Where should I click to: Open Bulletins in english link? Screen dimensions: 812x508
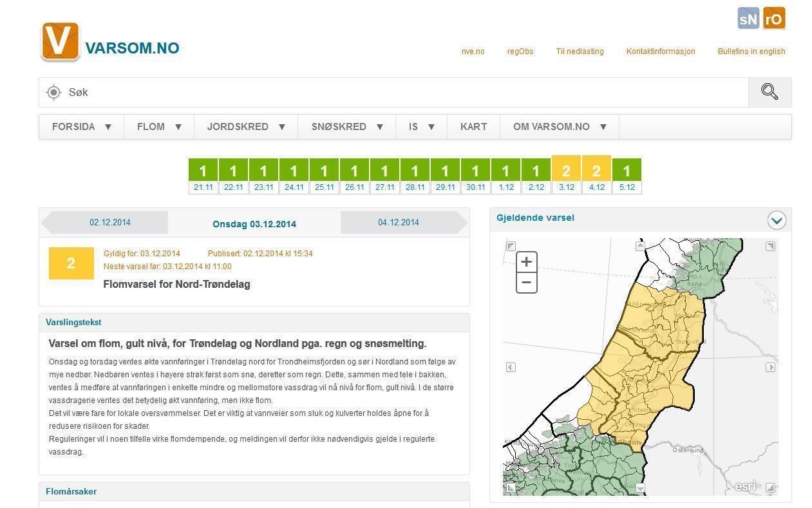(x=751, y=52)
